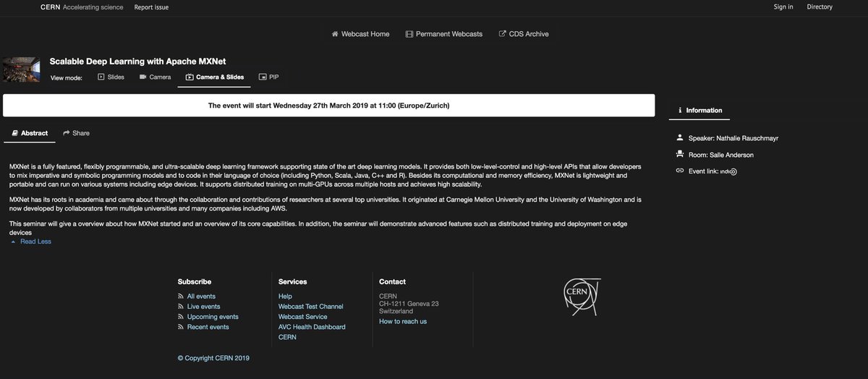
Task: Select Camera & Slides view mode
Action: [215, 76]
